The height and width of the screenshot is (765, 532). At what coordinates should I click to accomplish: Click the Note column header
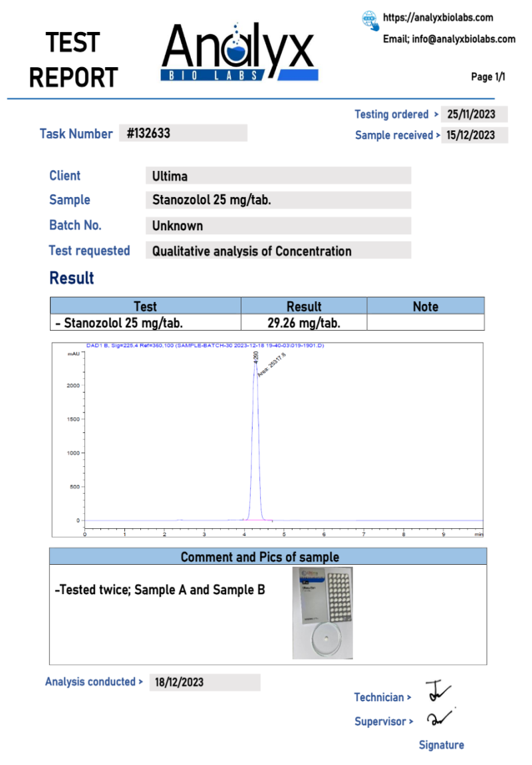[x=426, y=306]
